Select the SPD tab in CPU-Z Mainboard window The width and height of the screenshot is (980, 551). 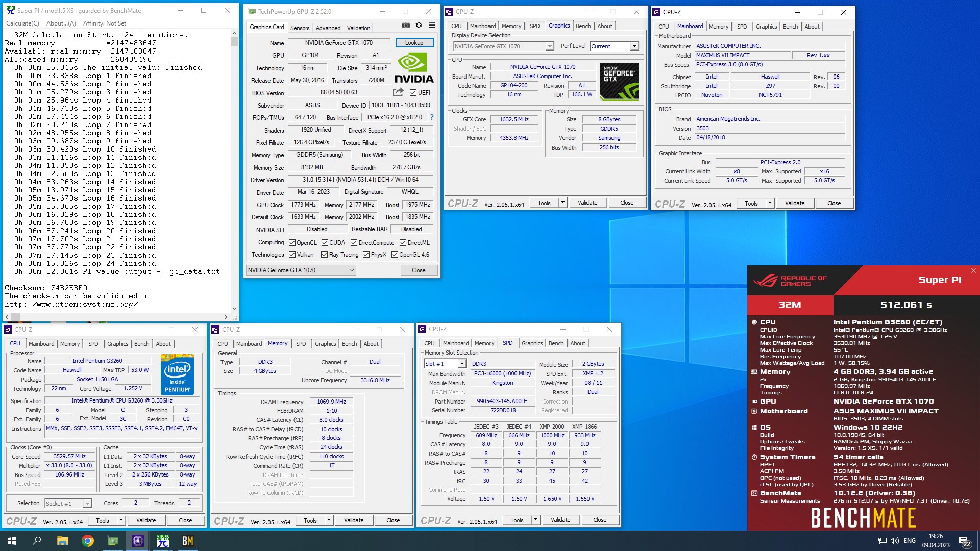click(742, 27)
